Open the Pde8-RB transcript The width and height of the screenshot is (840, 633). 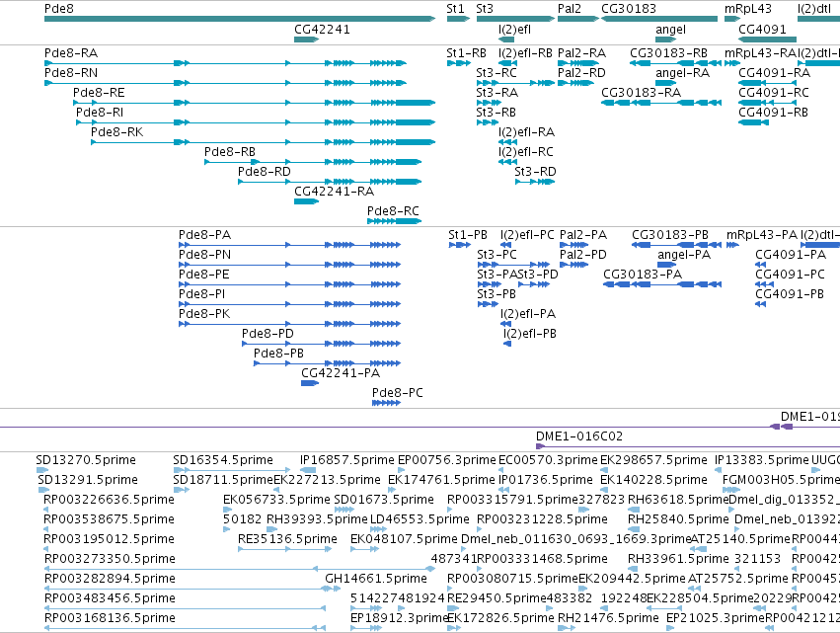coord(313,162)
